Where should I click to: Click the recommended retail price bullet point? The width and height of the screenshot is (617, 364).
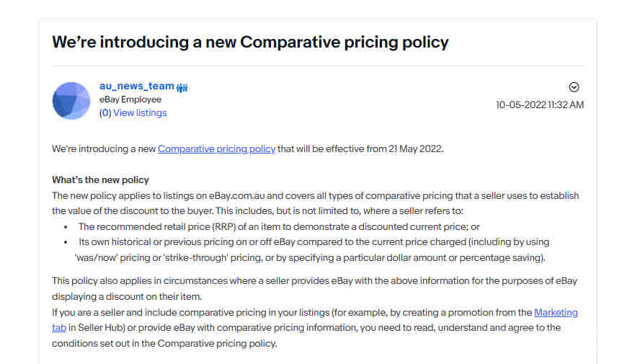[x=279, y=227]
